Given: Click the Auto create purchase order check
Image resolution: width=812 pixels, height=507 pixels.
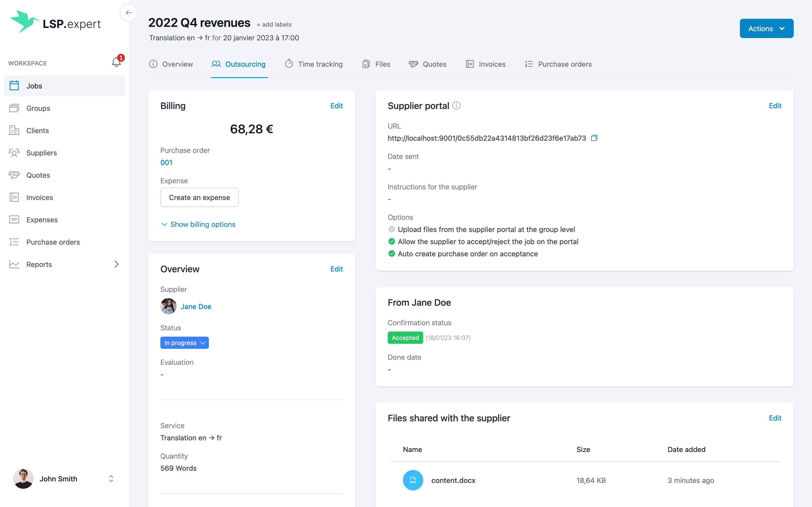Looking at the screenshot, I should point(392,254).
